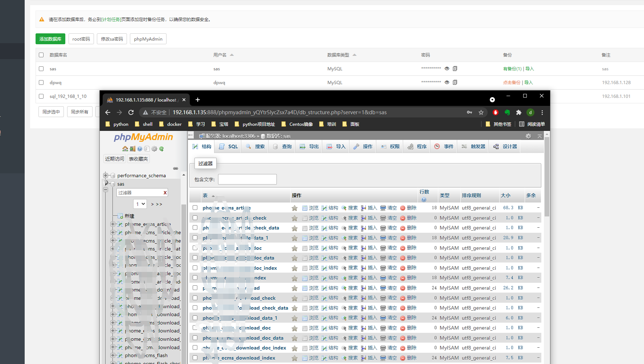Reload navigation panel with green refresh icon

[161, 149]
